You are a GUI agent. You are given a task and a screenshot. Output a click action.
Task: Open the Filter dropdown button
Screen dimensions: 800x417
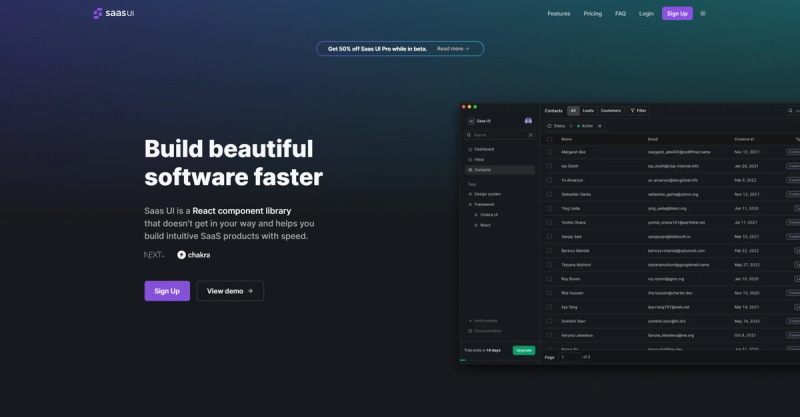[638, 110]
